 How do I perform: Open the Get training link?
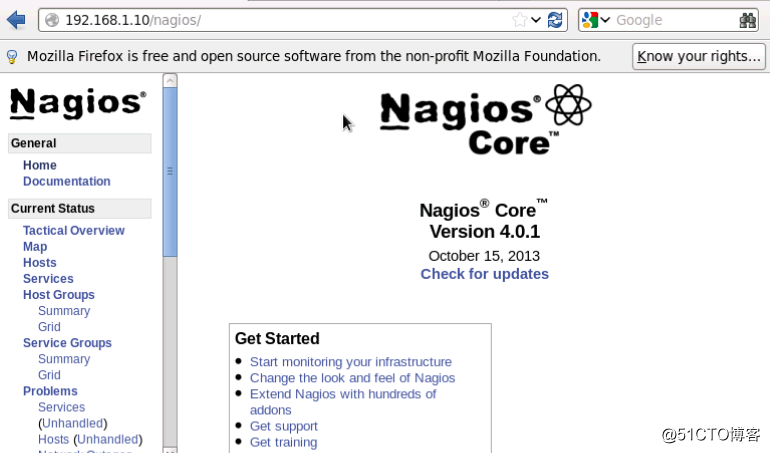(x=283, y=442)
